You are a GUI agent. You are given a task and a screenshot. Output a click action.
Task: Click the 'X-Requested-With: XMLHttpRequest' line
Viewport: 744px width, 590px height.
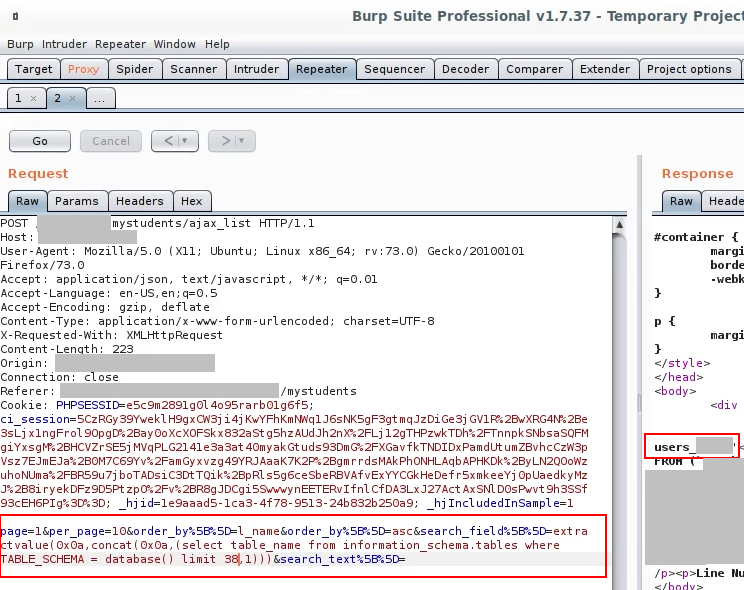(112, 335)
